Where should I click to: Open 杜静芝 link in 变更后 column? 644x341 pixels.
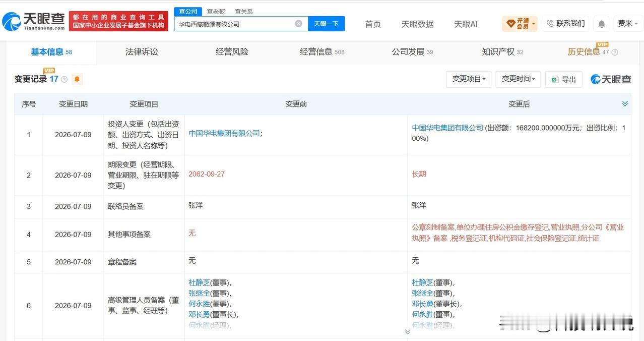tap(423, 283)
